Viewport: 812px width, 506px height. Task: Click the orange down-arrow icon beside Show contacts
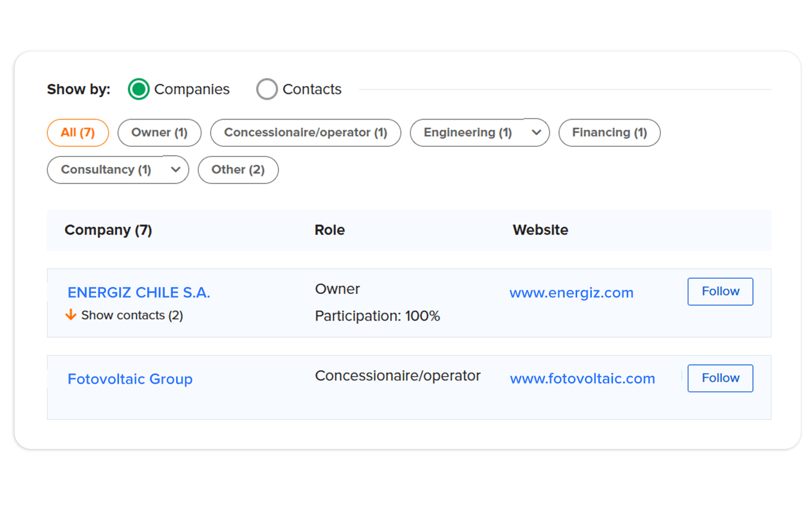click(x=71, y=315)
